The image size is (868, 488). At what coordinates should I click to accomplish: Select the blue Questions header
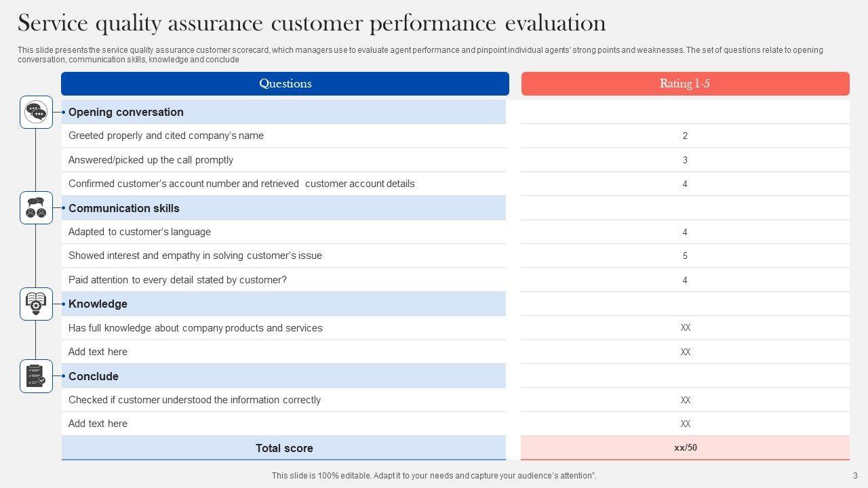pyautogui.click(x=285, y=84)
